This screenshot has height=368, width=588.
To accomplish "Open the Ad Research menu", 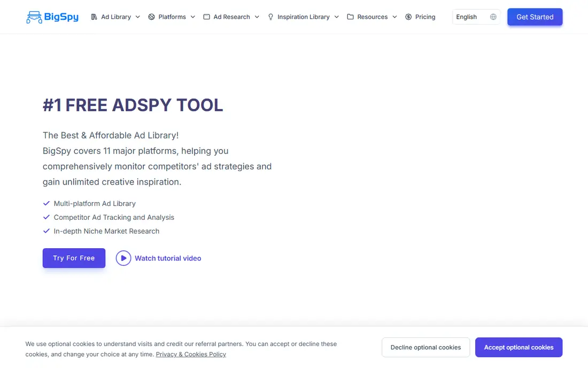I will pyautogui.click(x=231, y=17).
